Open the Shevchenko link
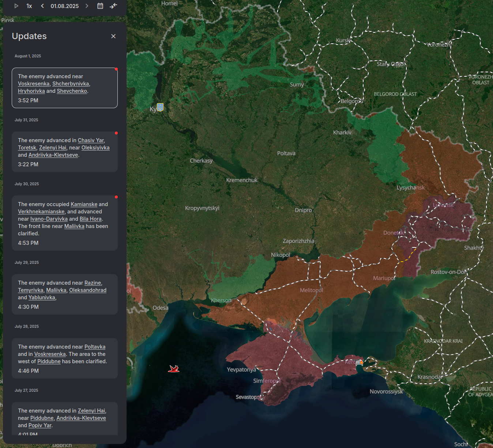 pos(72,91)
